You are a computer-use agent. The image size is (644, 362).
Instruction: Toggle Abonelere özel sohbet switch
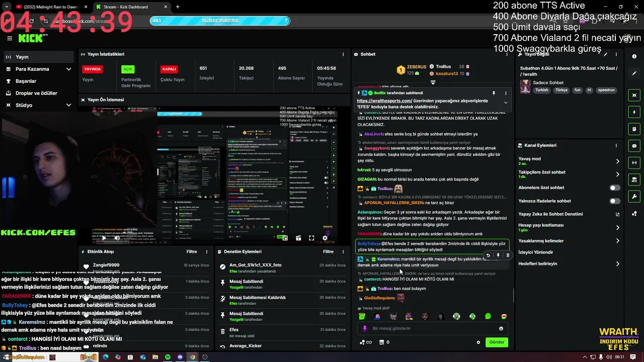pyautogui.click(x=615, y=188)
